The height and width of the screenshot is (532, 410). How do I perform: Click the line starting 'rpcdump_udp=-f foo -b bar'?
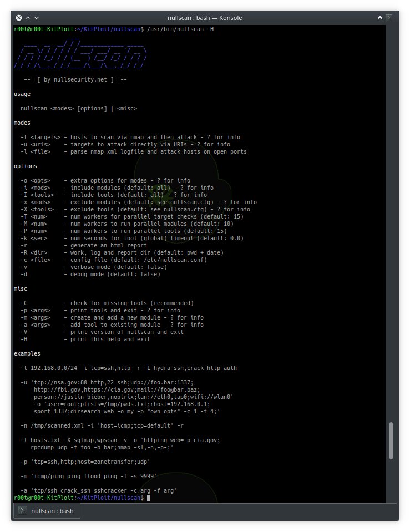[102, 448]
